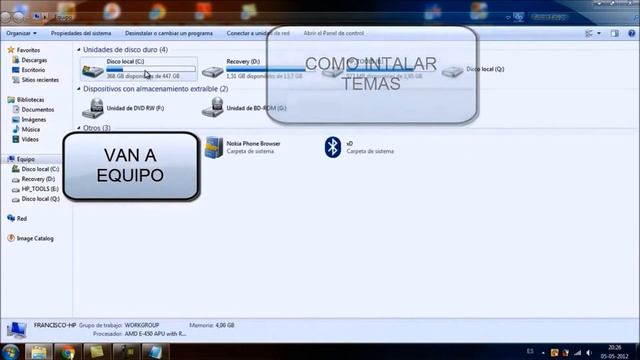Open Disco local (C:) in sidebar tree
This screenshot has height=360, width=640.
tap(40, 169)
